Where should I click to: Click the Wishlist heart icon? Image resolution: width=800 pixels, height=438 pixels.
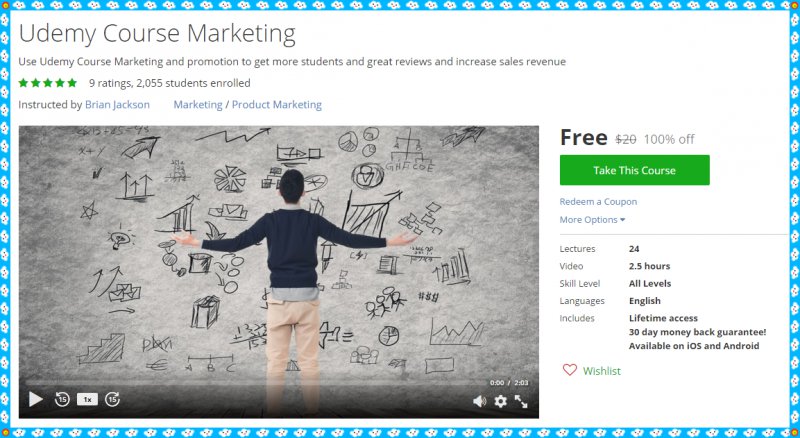[x=569, y=370]
